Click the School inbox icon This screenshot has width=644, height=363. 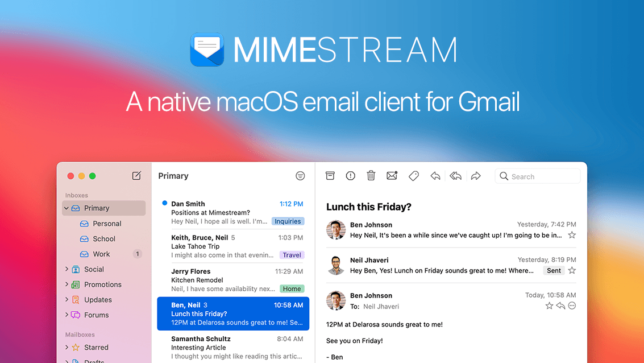[x=84, y=239]
